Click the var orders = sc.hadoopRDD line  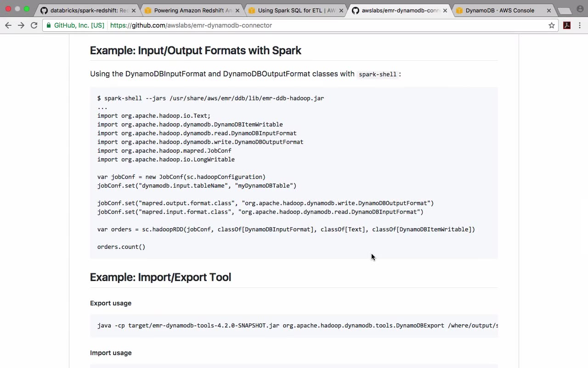[x=286, y=229]
